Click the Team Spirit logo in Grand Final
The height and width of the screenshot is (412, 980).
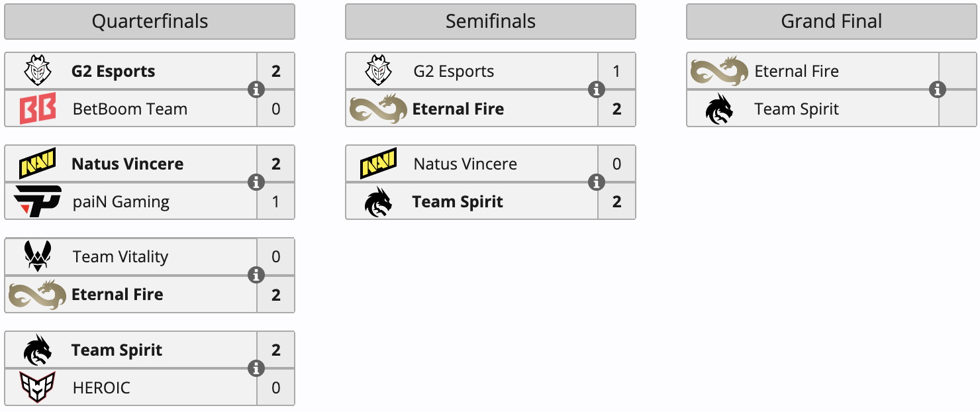click(x=719, y=109)
